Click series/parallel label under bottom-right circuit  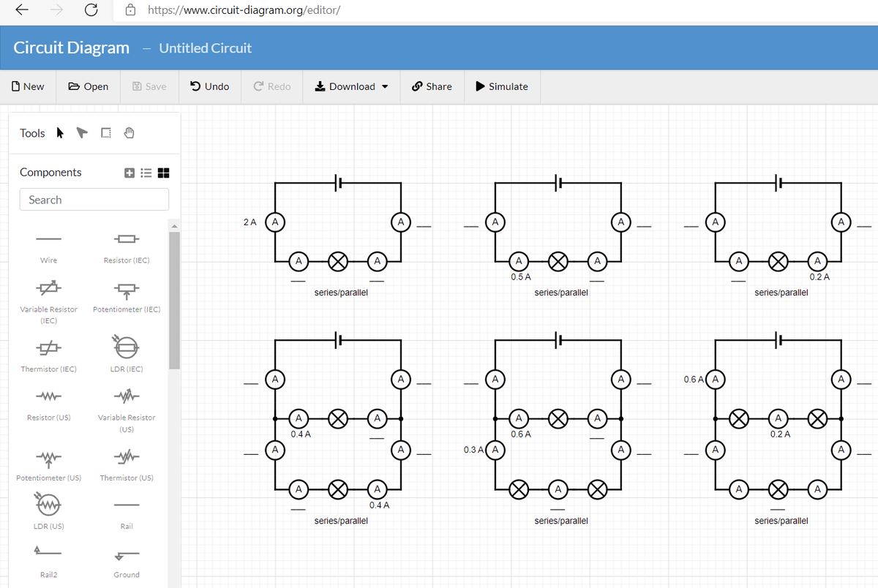pos(781,521)
